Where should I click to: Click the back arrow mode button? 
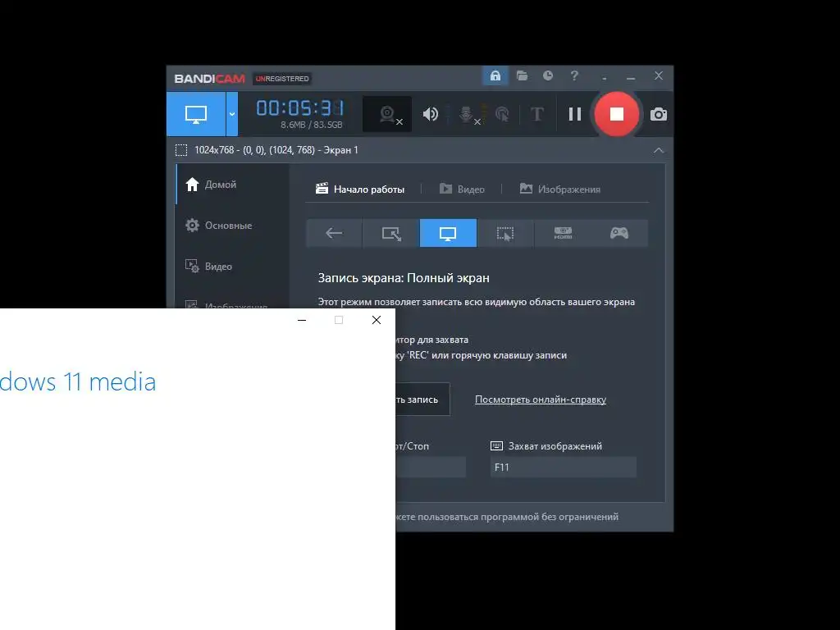pos(334,233)
